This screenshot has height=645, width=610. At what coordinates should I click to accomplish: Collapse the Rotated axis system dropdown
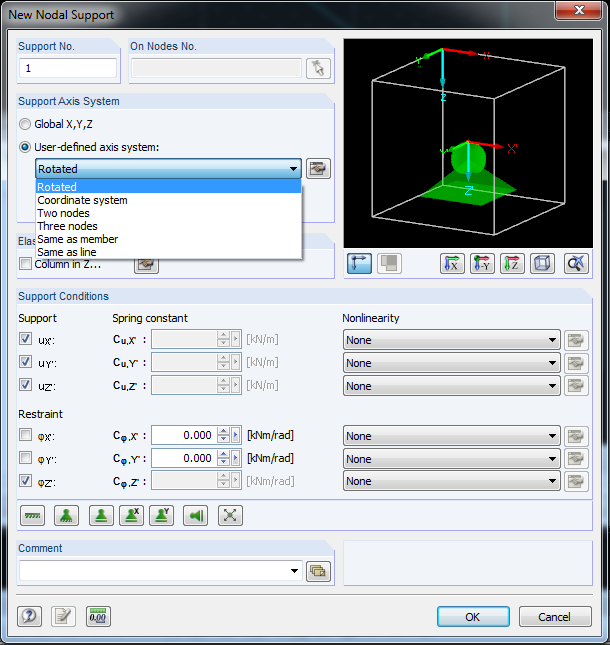click(293, 169)
